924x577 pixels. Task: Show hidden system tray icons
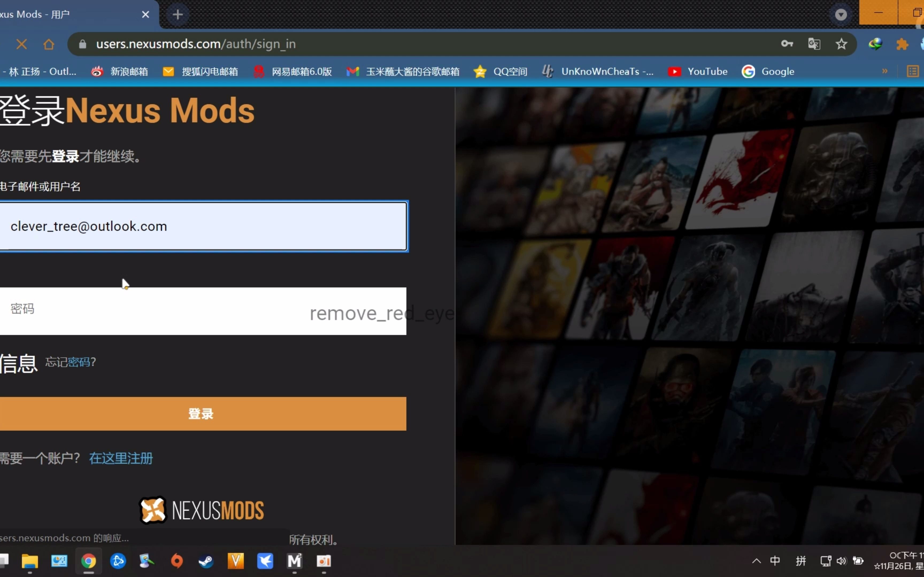[x=756, y=561]
